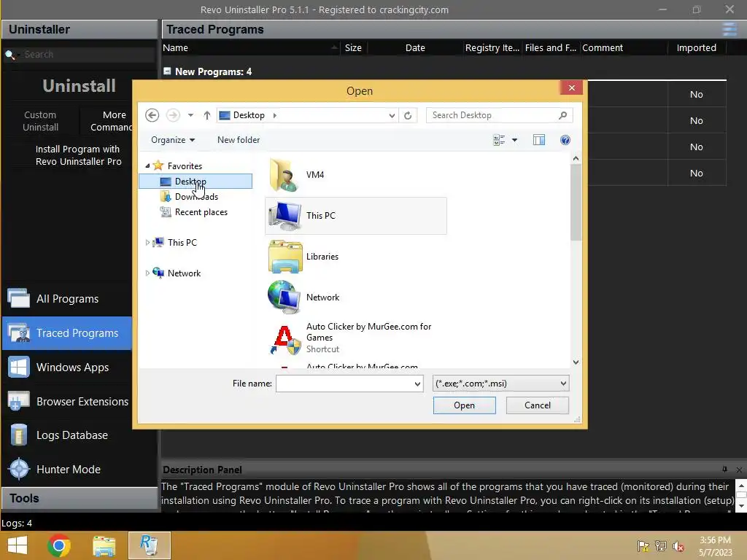The height and width of the screenshot is (560, 747).
Task: Select Downloads under Favorites
Action: click(x=196, y=197)
